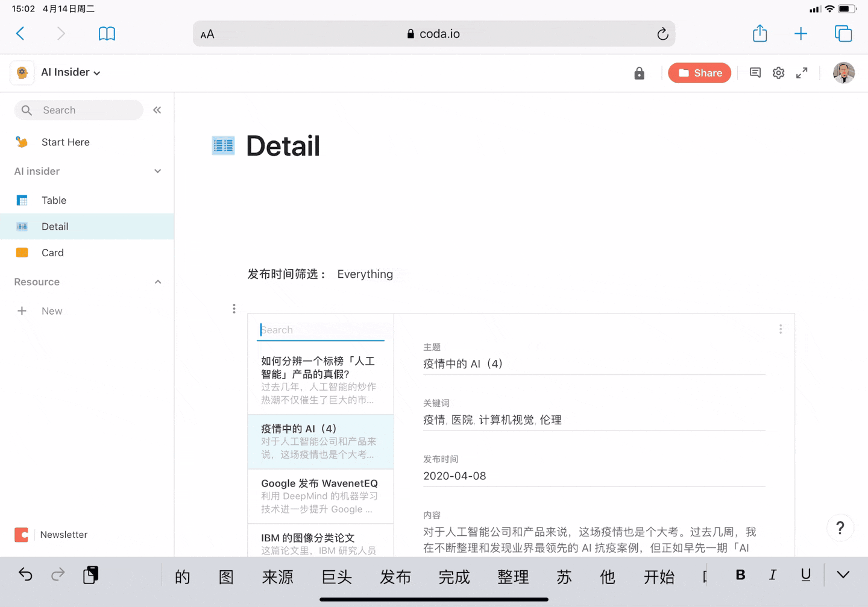Screen dimensions: 868x607
Task: Collapse the sidebar with the double chevron
Action: pyautogui.click(x=157, y=110)
